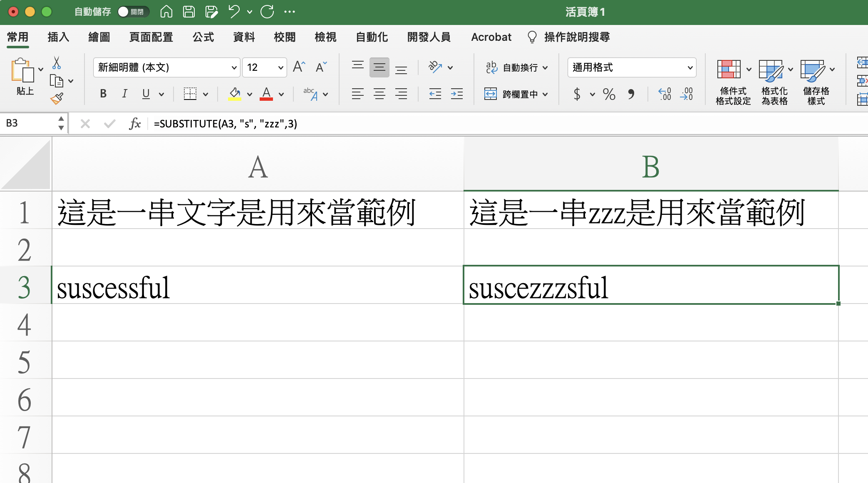The image size is (868, 483).
Task: Switch to the Formulas (公式) tab
Action: 203,37
